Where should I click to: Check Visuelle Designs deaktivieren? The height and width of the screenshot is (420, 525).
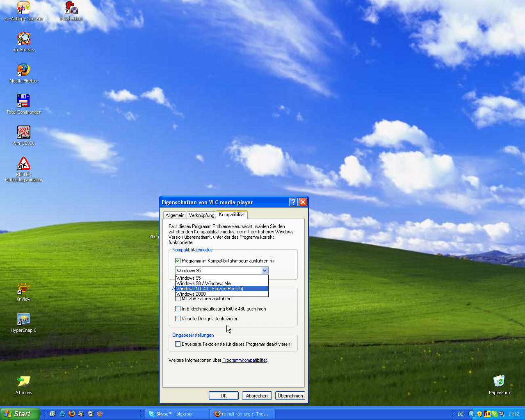point(178,319)
